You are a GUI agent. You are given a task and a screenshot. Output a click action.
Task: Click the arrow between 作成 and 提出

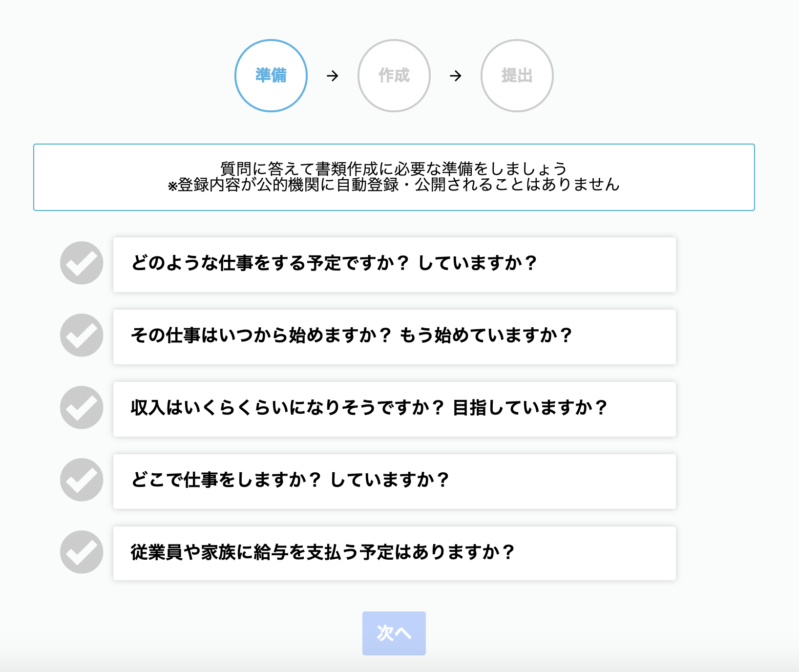[456, 75]
